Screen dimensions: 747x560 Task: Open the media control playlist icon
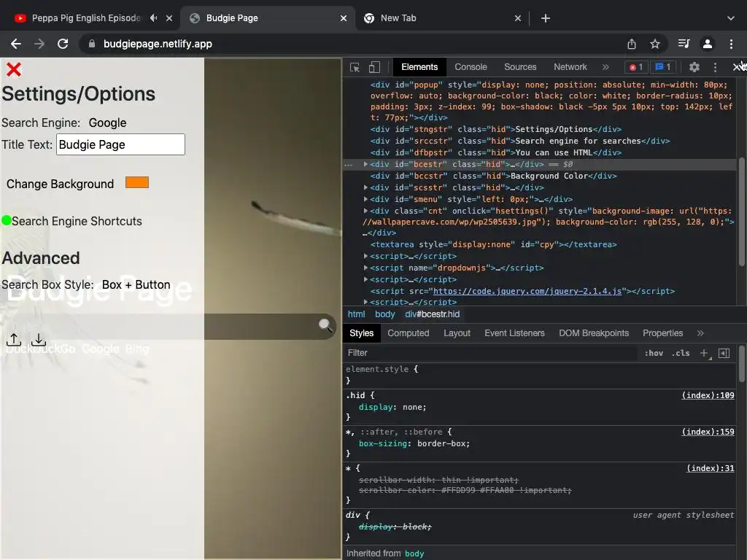[x=684, y=44]
